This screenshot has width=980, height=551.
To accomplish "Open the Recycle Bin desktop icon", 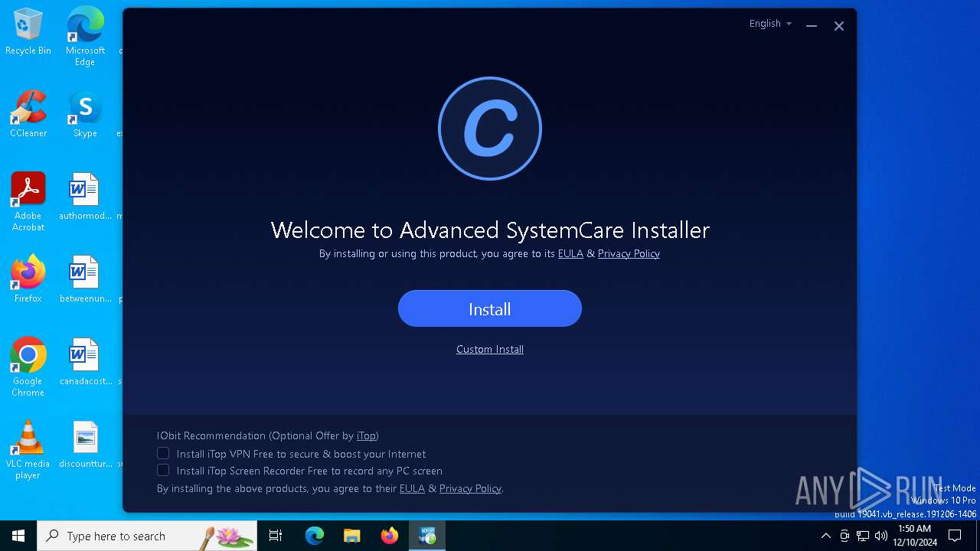I will tap(28, 31).
